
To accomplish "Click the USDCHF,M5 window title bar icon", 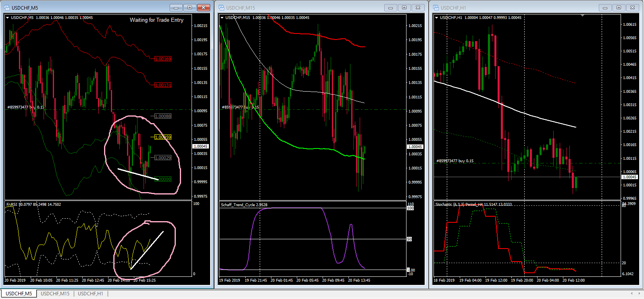I will (x=7, y=8).
